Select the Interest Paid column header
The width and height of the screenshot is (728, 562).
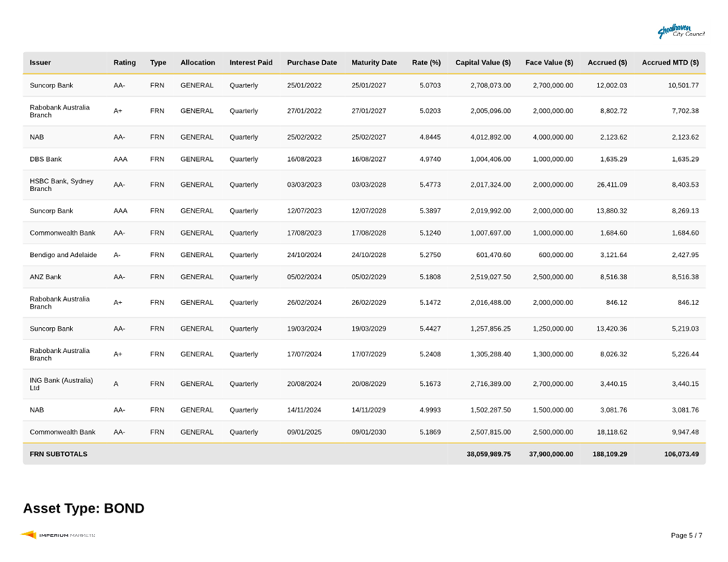(x=251, y=63)
